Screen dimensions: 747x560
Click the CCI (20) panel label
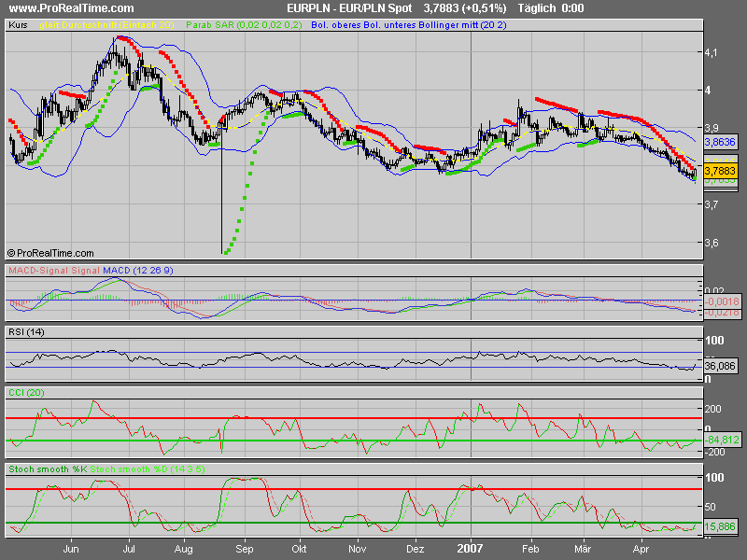tap(24, 394)
